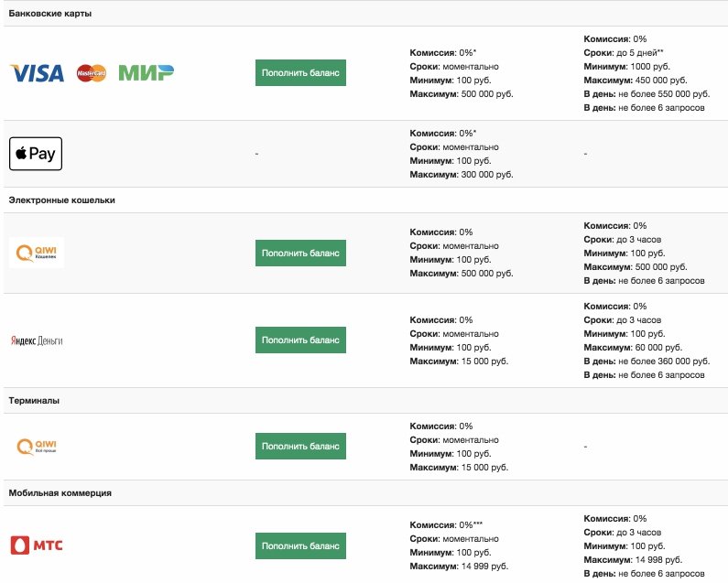Click 'Минимум: 1000 руб.' for card withdrawal
Screen dimensions: 728x583
coord(626,67)
